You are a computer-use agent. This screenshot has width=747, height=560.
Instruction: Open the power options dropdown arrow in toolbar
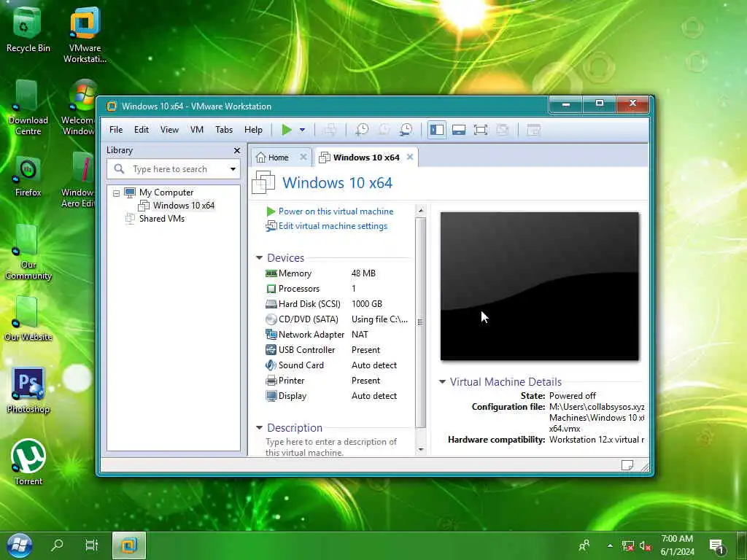[x=302, y=130]
